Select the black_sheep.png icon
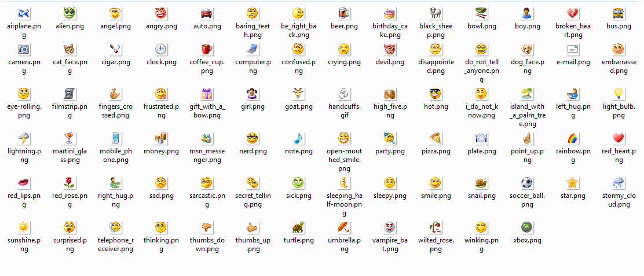Screen dimensions: 644x276 coord(436,14)
